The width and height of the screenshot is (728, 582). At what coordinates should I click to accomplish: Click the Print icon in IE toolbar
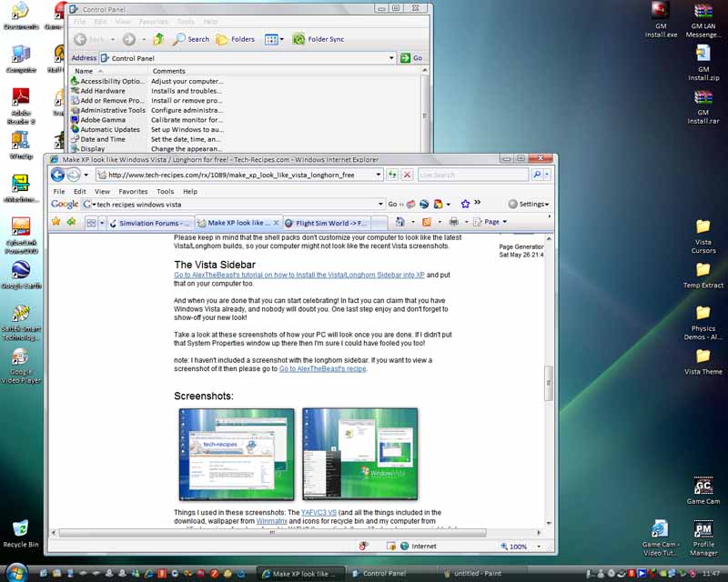pos(453,222)
